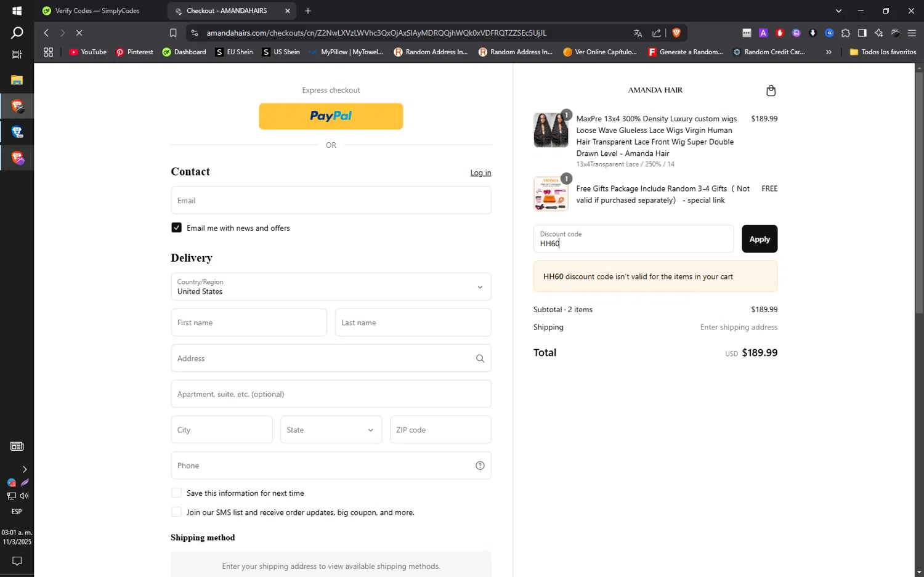Click the Address search field
The height and width of the screenshot is (577, 924).
point(331,358)
